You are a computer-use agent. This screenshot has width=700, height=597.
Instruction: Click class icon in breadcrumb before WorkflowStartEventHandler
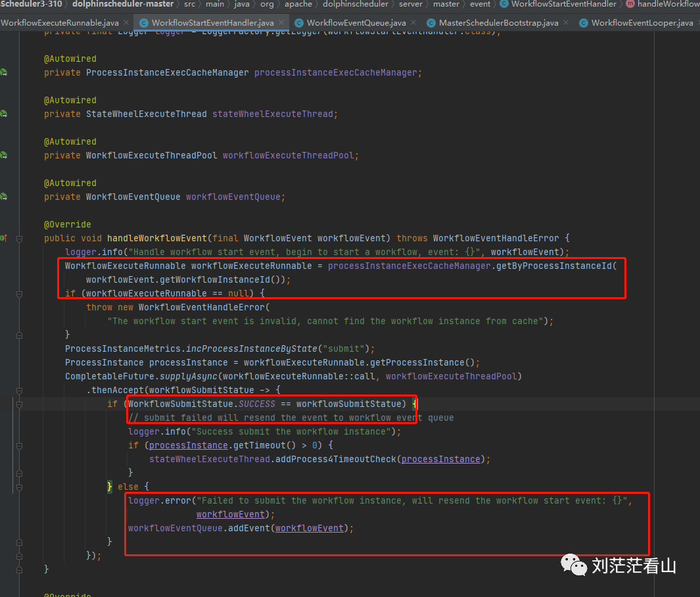(x=504, y=4)
